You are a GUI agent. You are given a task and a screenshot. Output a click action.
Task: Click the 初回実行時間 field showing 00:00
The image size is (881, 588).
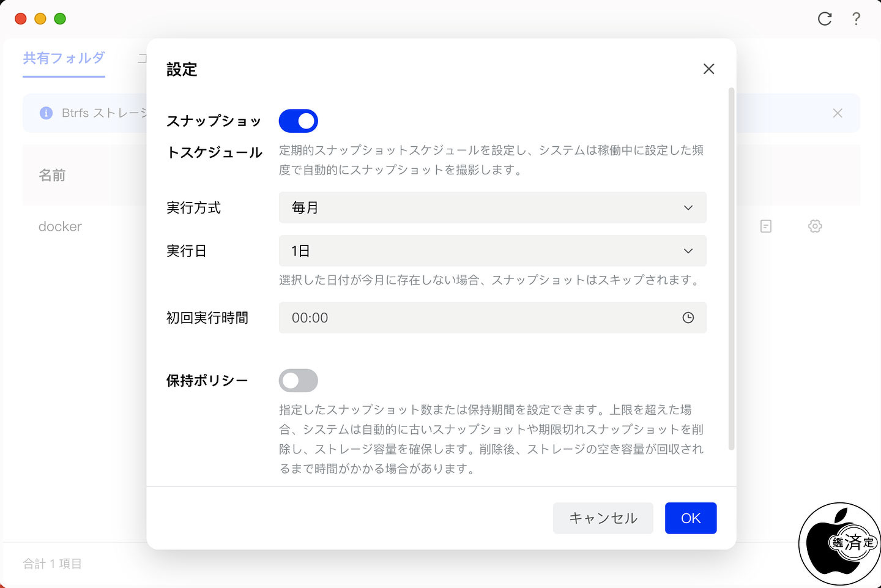tap(493, 318)
